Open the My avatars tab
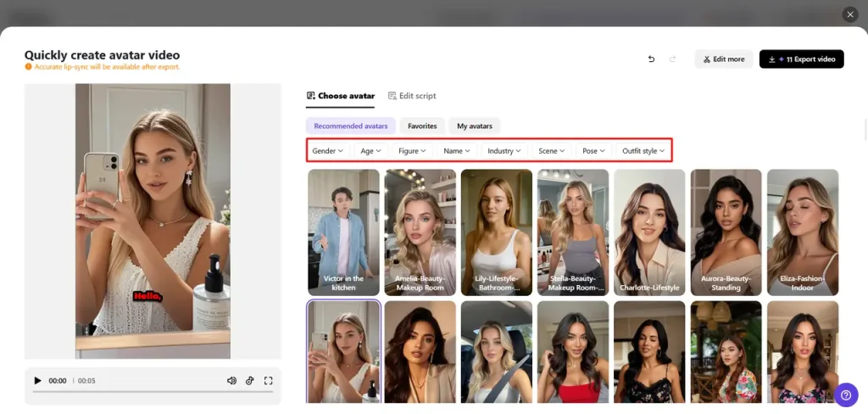 475,126
